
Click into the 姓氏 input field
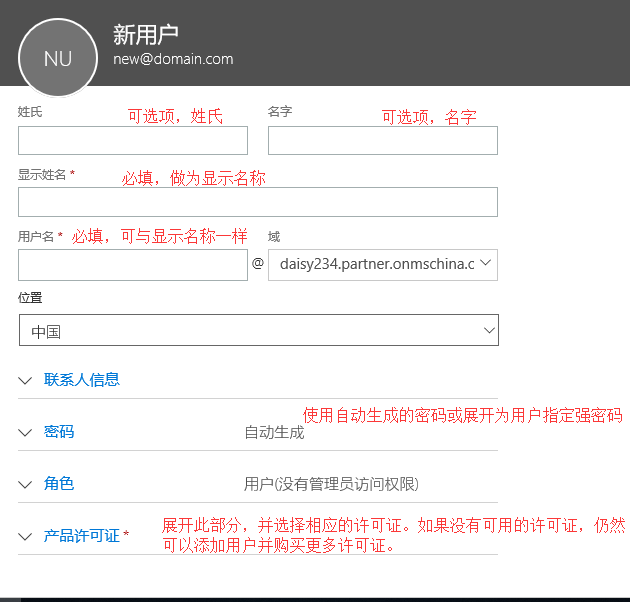click(x=133, y=141)
